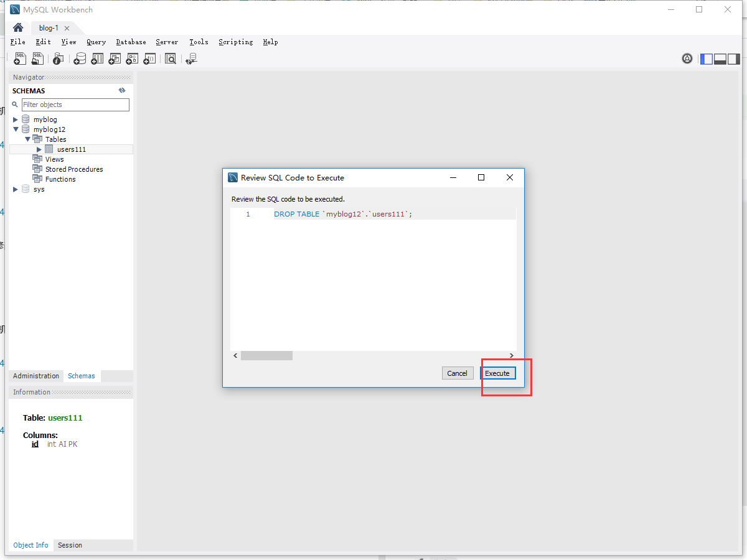
Task: Open the Query menu
Action: point(96,42)
